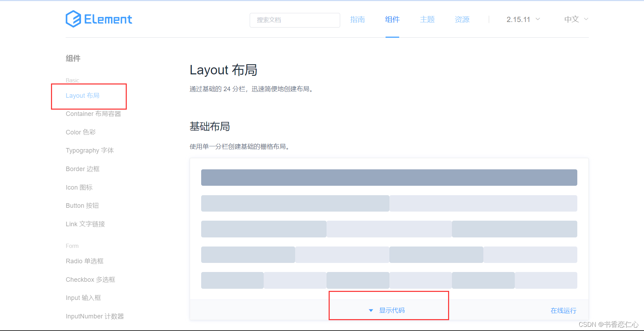Open Input 输入框 page

click(x=83, y=298)
